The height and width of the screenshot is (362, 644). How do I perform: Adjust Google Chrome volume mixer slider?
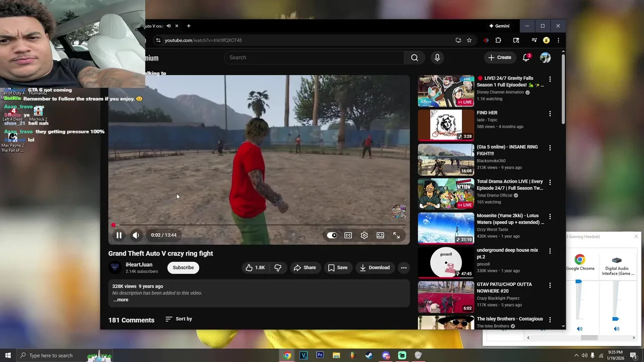click(579, 282)
